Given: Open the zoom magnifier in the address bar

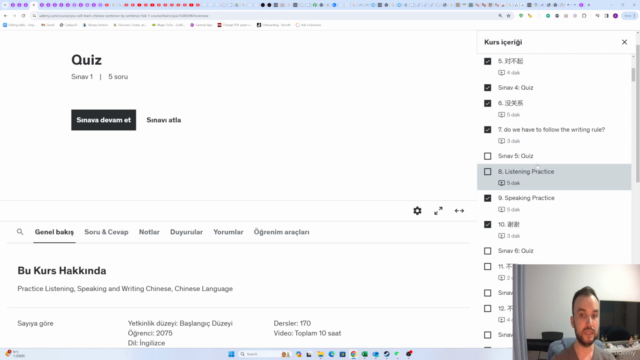Looking at the screenshot, I should coord(500,16).
